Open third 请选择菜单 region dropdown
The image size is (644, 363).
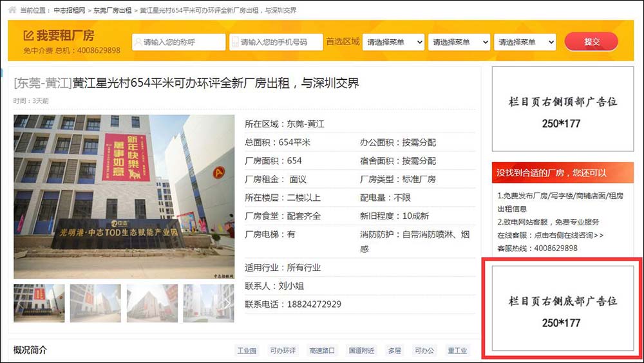click(525, 42)
